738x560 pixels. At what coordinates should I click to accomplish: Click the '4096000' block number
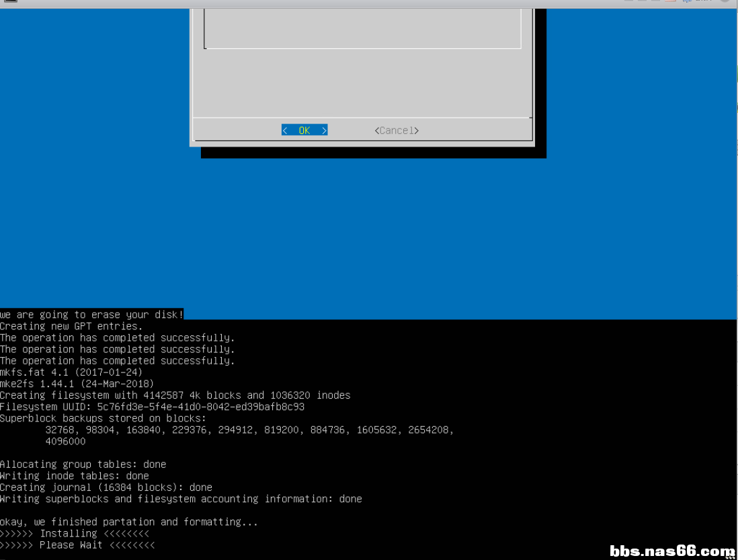(x=65, y=442)
